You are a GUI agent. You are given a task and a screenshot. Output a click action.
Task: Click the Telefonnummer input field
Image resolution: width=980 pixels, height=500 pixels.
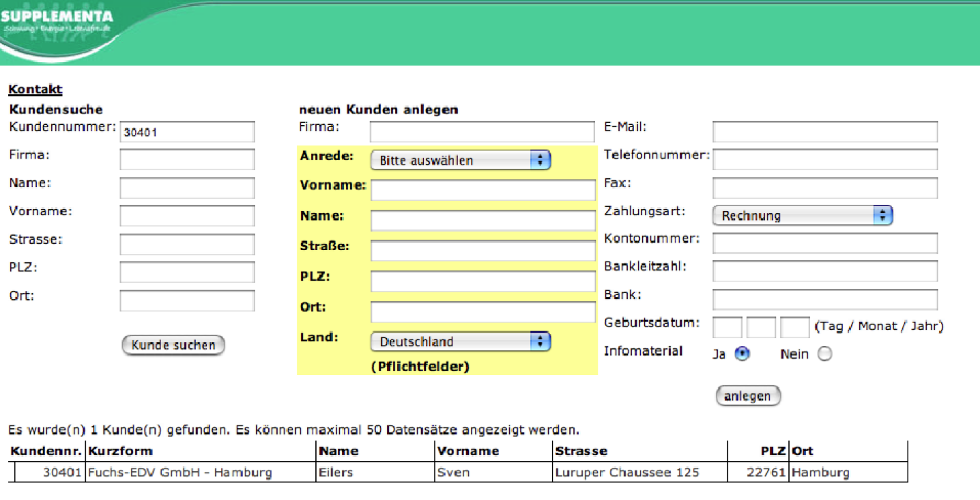tap(824, 160)
